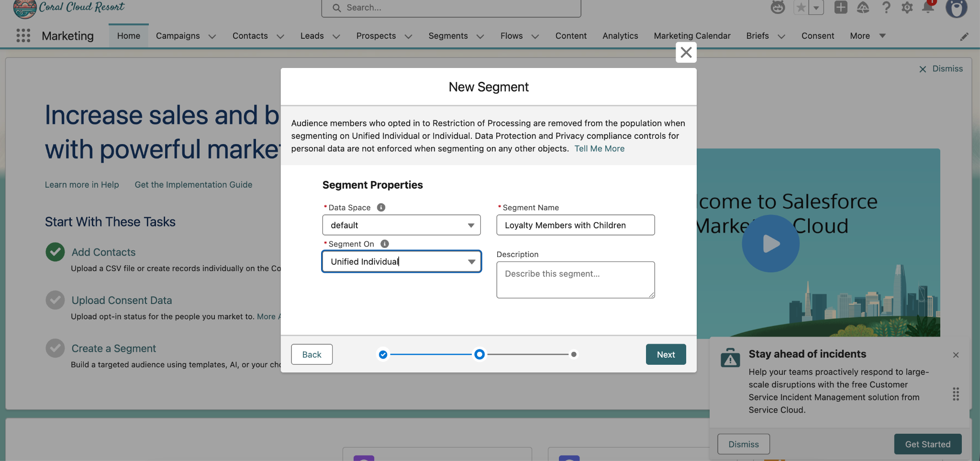Viewport: 980px width, 461px height.
Task: Click the Create a Segment checkmark icon
Action: (x=55, y=348)
